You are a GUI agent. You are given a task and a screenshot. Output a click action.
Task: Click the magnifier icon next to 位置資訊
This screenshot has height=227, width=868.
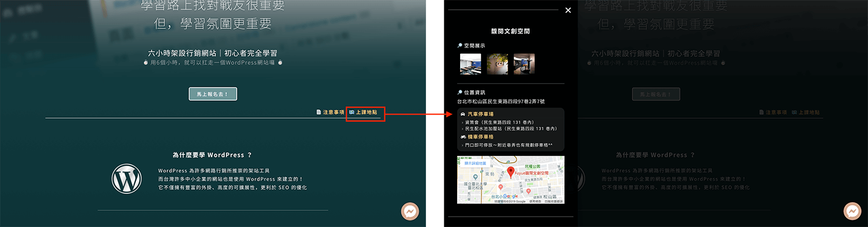[460, 92]
